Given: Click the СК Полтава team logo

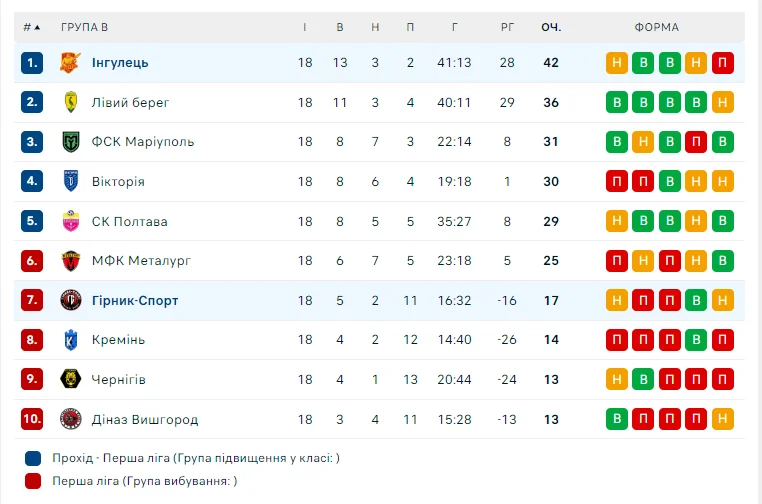Looking at the screenshot, I should click(71, 221).
